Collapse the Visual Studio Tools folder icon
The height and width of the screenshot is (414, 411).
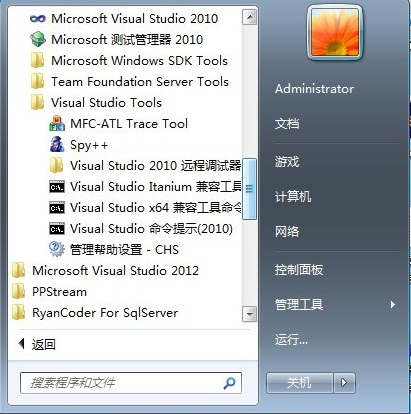(x=37, y=103)
